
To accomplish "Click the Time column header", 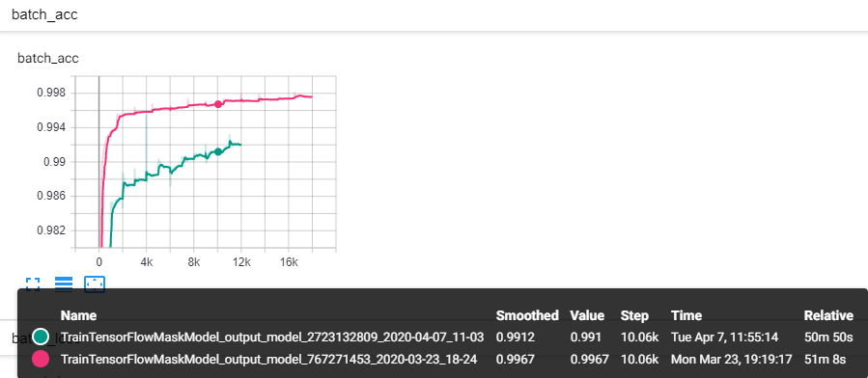I will pyautogui.click(x=686, y=315).
